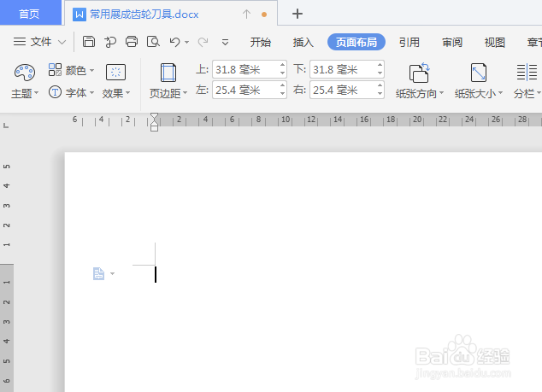Open the 效果 theme effects dropdown

(x=115, y=81)
